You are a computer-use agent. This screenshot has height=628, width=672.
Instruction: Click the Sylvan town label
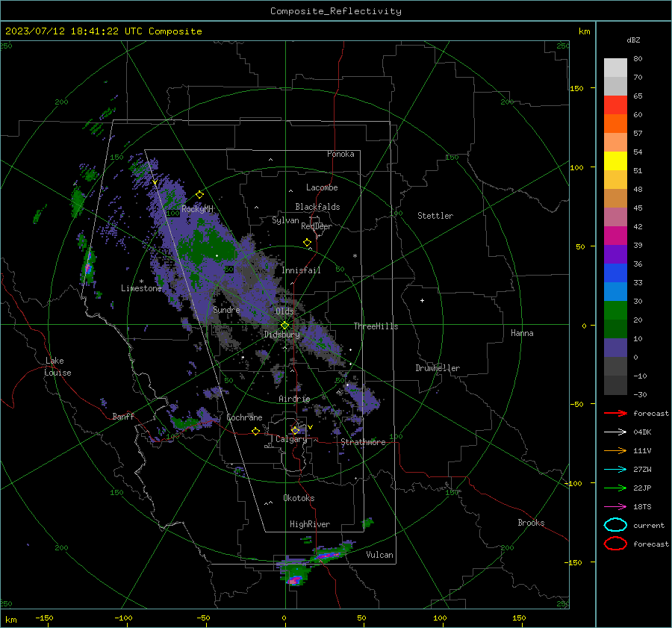click(x=285, y=220)
